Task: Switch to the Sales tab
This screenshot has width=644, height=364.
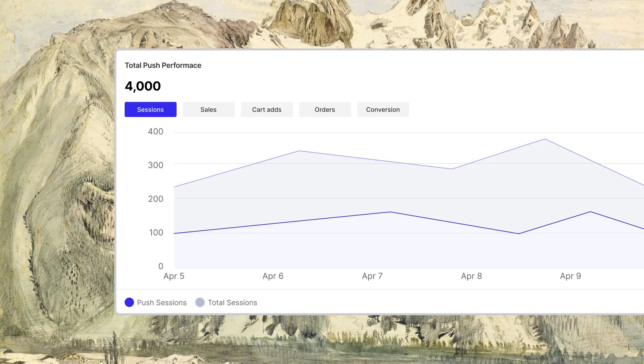Action: coord(209,109)
